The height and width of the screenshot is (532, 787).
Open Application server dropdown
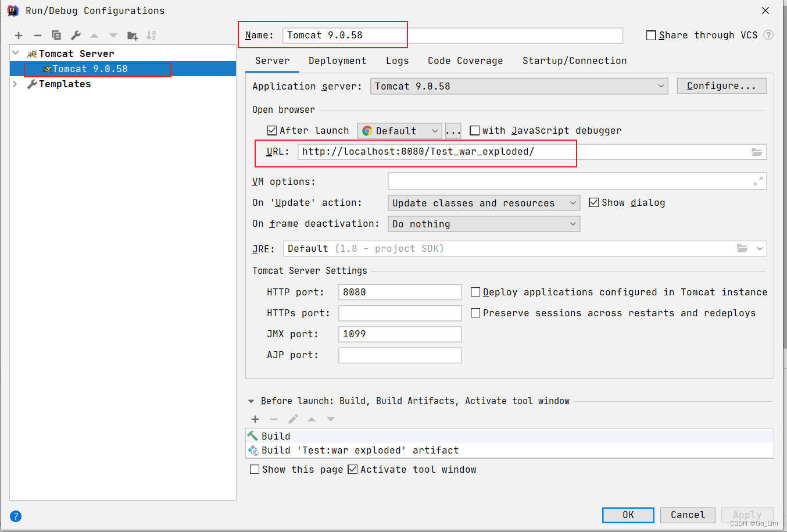pos(519,86)
